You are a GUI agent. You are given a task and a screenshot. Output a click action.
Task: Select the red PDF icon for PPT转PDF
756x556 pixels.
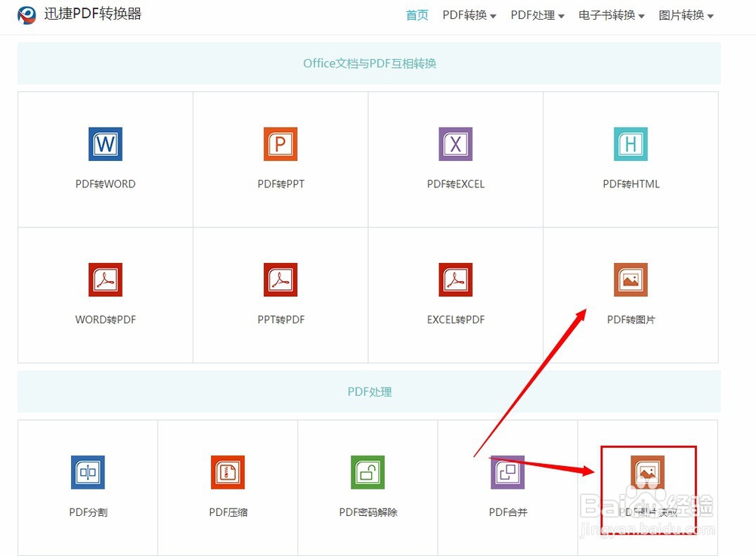coord(280,280)
